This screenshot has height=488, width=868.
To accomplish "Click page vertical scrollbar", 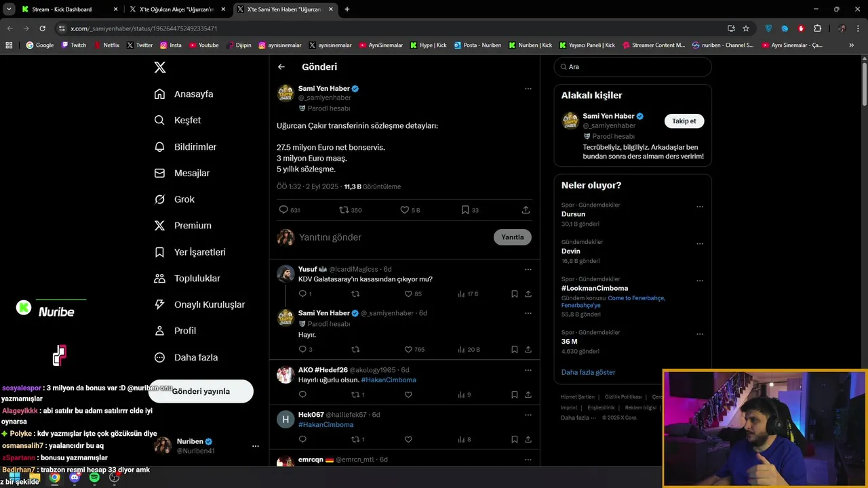I will (x=865, y=85).
